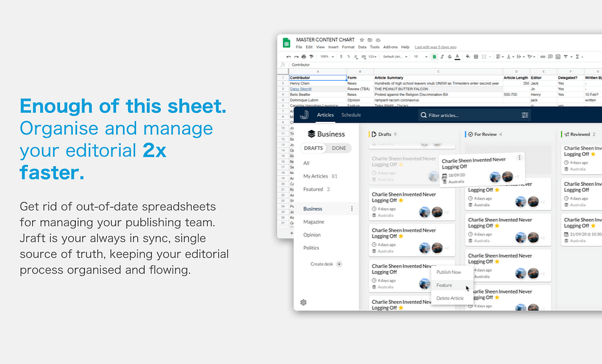Open the File menu in Sheets
Viewport: 602px width, 364px height.
299,47
